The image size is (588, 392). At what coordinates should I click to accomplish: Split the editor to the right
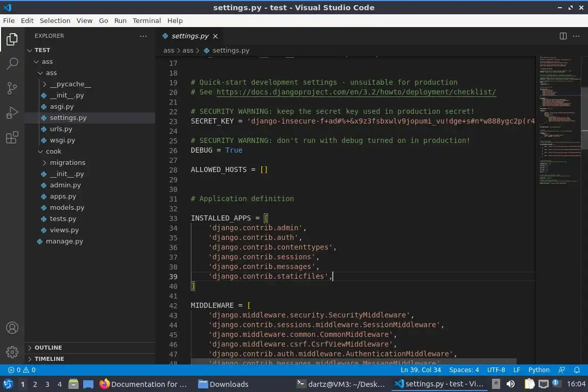pyautogui.click(x=563, y=36)
